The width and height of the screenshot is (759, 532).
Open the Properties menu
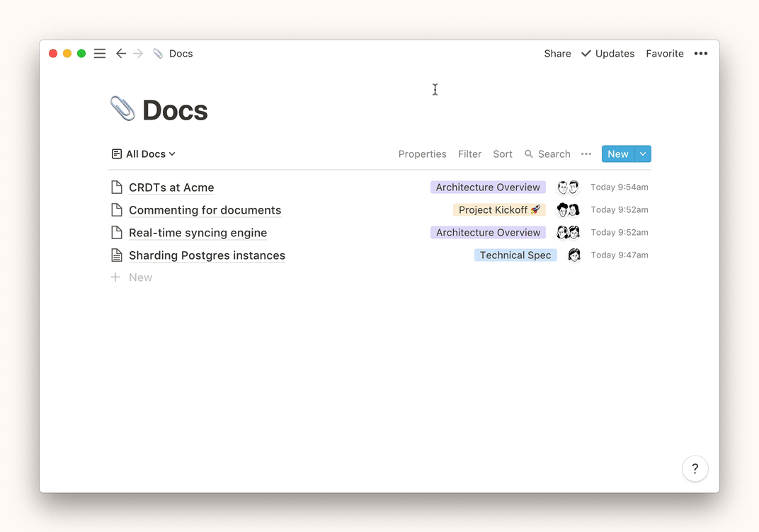coord(422,154)
